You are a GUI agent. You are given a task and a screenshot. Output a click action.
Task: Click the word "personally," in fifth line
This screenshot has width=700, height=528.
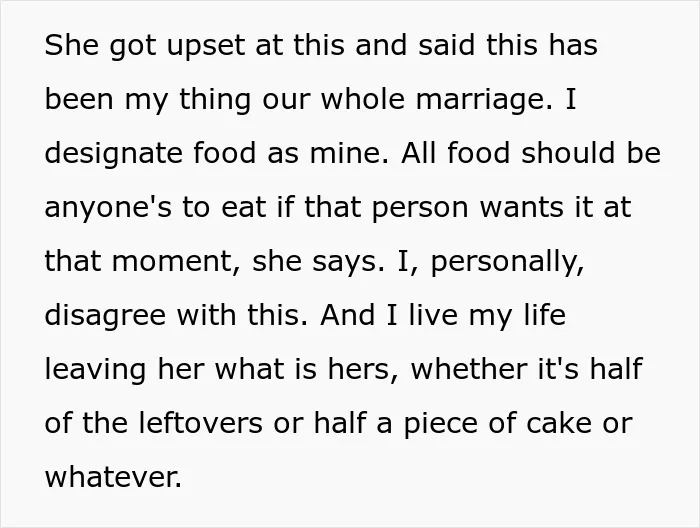click(x=507, y=263)
